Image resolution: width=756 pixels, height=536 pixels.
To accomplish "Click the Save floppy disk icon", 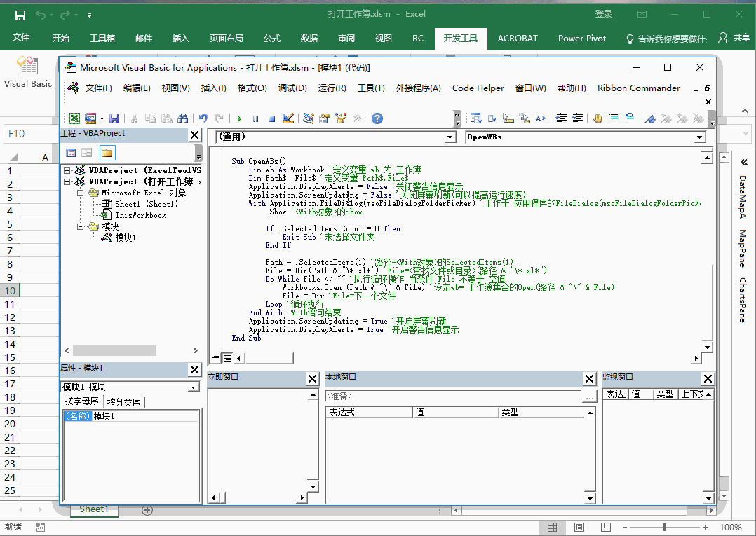I will pyautogui.click(x=114, y=118).
